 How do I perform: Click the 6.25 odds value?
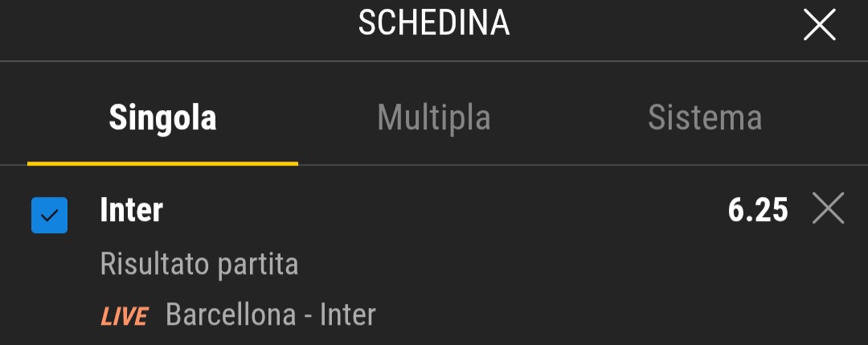[758, 211]
